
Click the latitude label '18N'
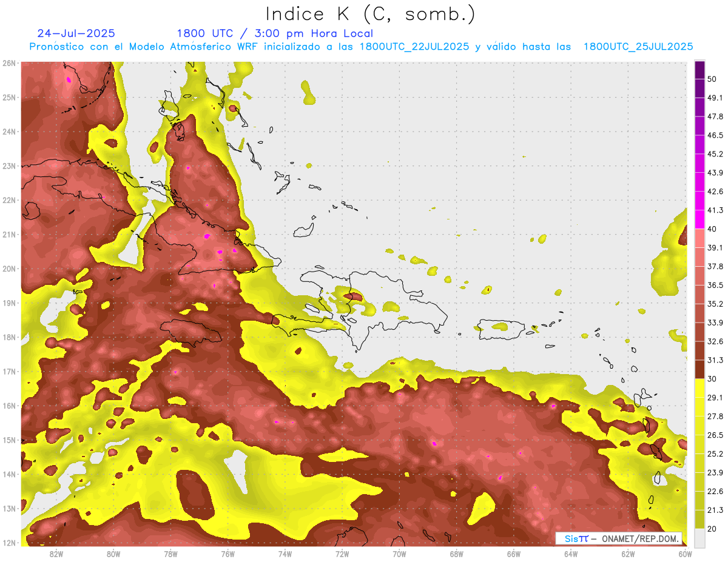point(9,337)
